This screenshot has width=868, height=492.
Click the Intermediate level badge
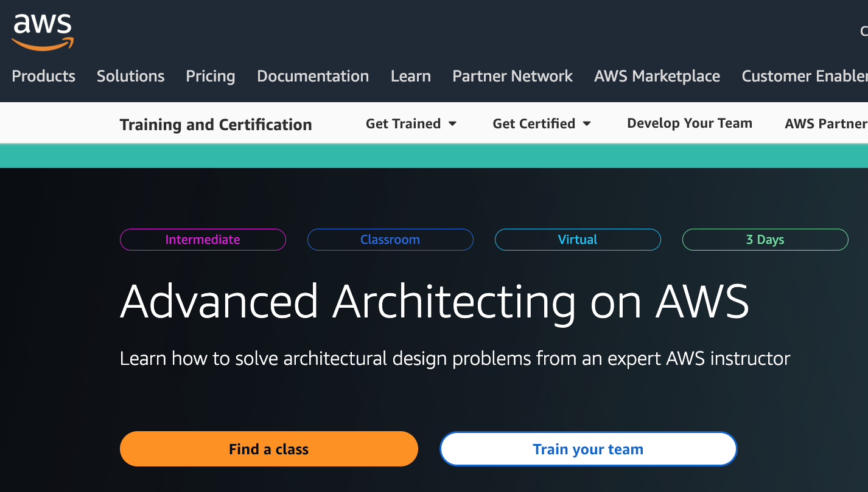pyautogui.click(x=203, y=240)
